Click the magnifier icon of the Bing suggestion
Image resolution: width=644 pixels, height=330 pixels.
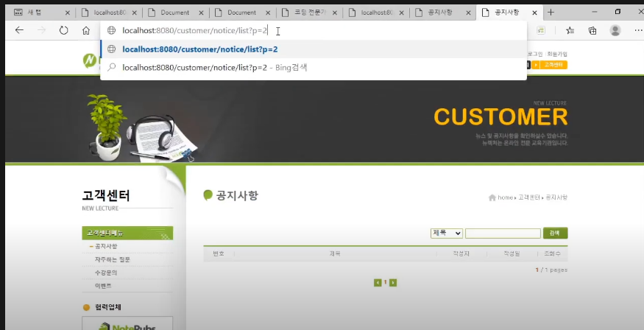(x=111, y=67)
